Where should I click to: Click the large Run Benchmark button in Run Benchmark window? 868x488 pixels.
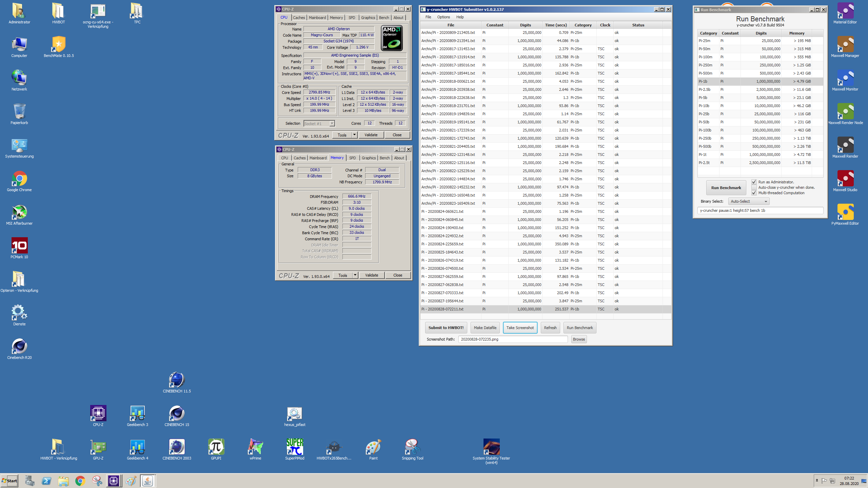click(x=726, y=188)
